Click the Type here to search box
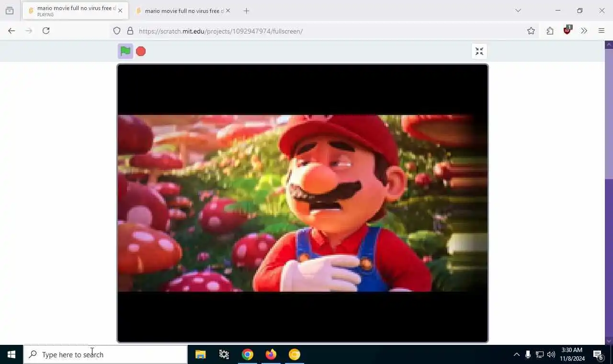Viewport: 613px width, 364px height. 105,354
